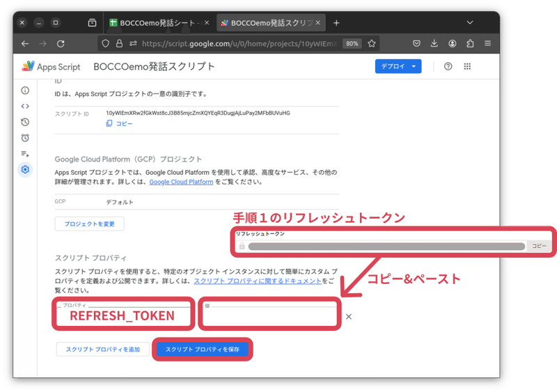
Task: Open the extensions puzzle icon
Action: click(x=470, y=43)
